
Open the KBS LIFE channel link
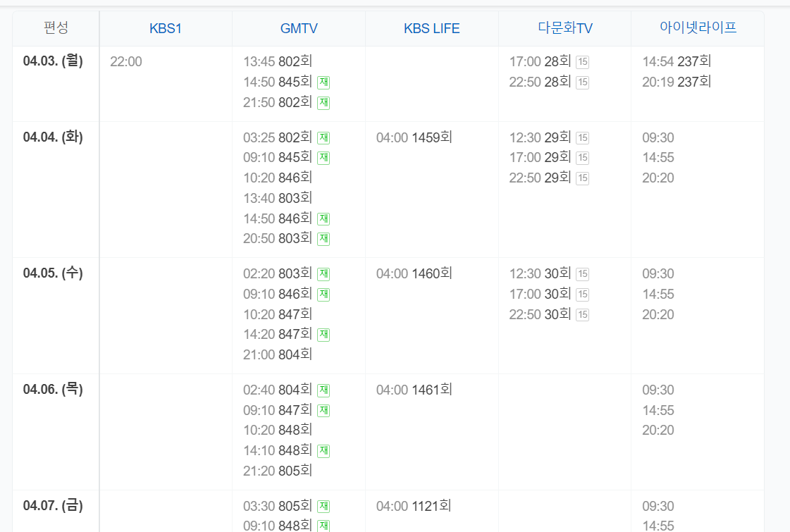432,28
